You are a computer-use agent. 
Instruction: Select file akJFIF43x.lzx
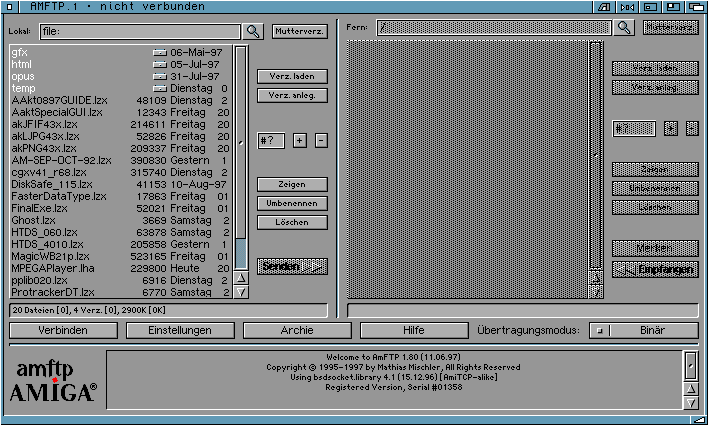121,124
